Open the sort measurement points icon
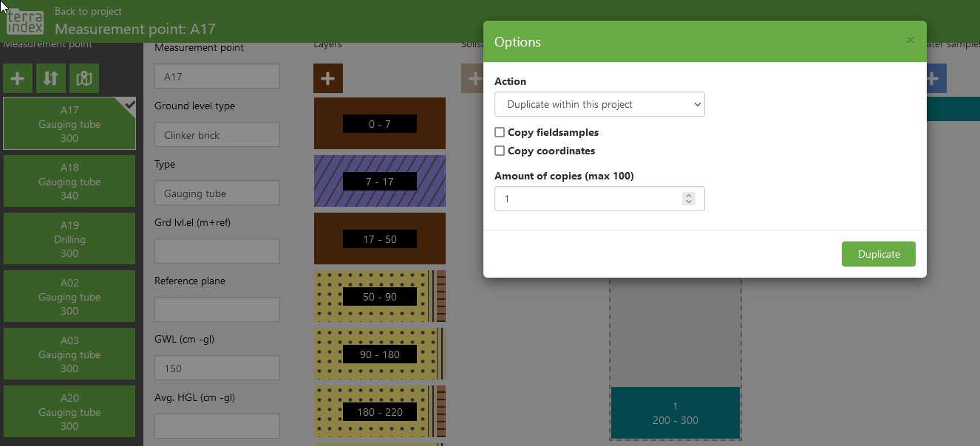980x446 pixels. tap(51, 78)
